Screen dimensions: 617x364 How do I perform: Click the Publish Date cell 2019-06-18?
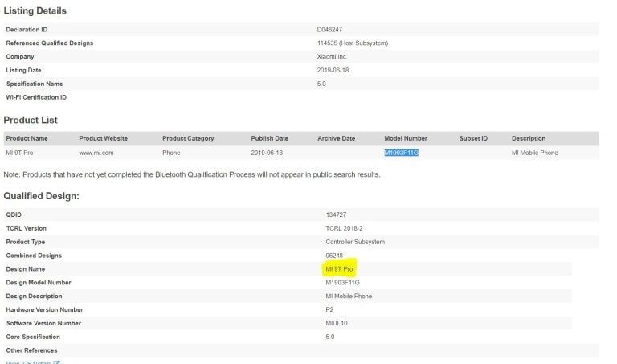(x=267, y=153)
